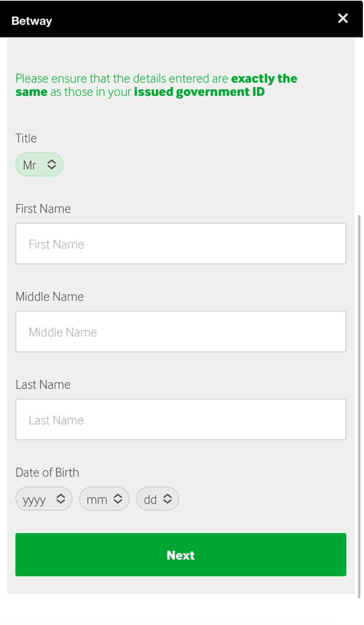Click the arrows icon next to mm
Viewport: 364px width, 625px height.
[x=118, y=499]
